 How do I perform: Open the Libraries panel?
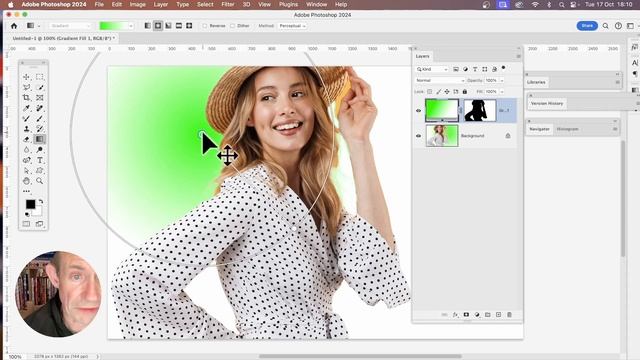pyautogui.click(x=536, y=82)
